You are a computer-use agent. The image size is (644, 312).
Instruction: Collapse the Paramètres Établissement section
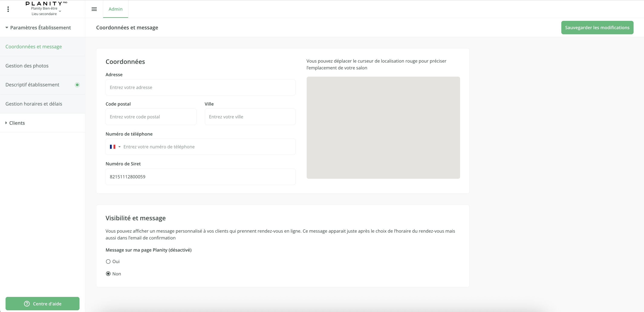point(7,28)
